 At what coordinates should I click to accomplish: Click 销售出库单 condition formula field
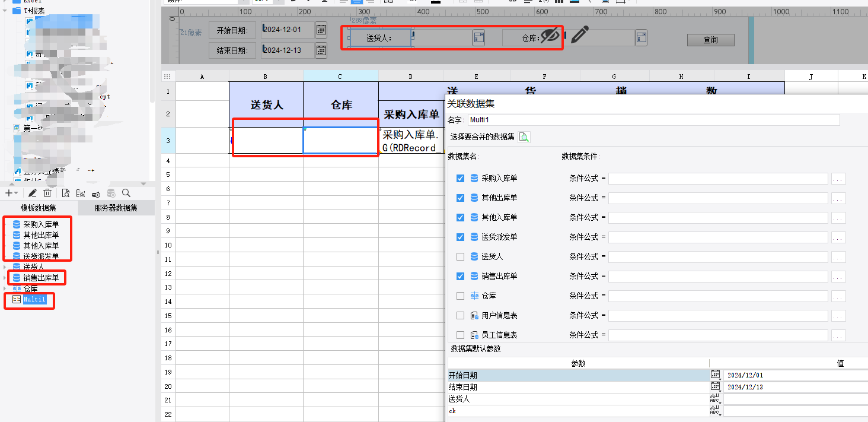coord(718,277)
